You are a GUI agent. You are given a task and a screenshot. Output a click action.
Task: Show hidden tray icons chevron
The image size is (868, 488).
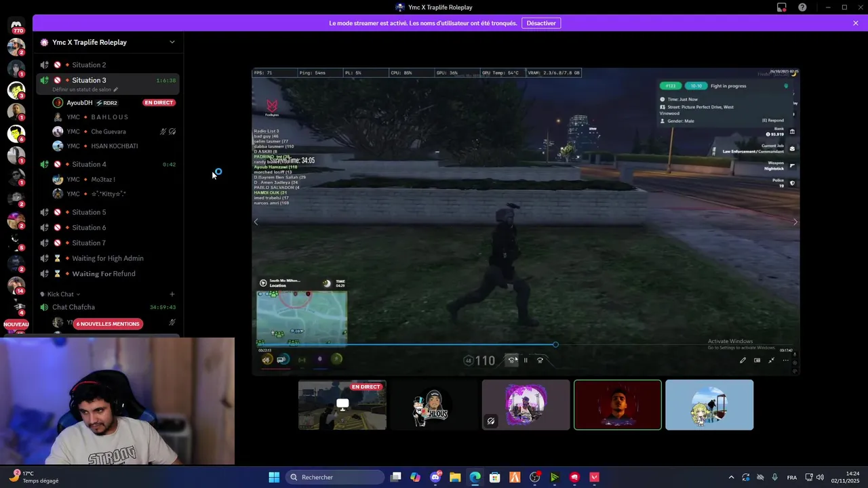(731, 477)
